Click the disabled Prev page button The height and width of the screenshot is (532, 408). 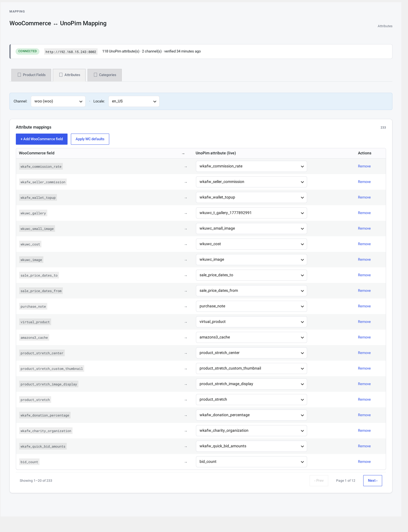pyautogui.click(x=319, y=481)
